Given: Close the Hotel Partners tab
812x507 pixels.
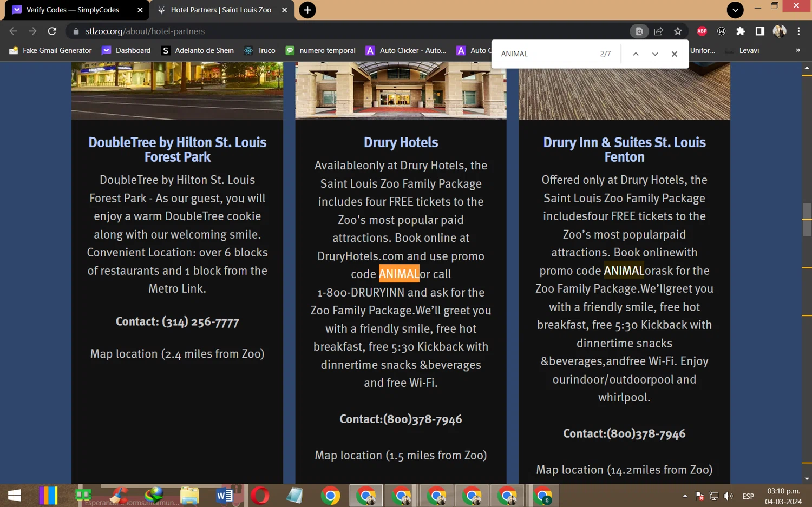Looking at the screenshot, I should click(x=285, y=10).
